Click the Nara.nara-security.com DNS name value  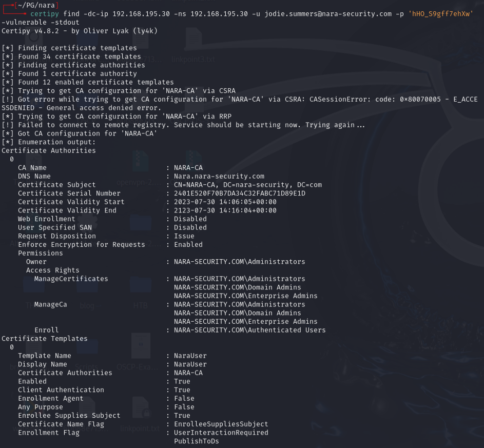point(219,176)
